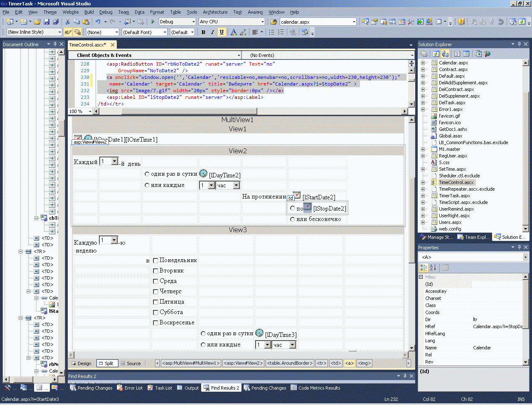Image resolution: width=532 pixels, height=405 pixels.
Task: Expand the TimerTask.aspx node in Solution Explorer
Action: coord(423,196)
